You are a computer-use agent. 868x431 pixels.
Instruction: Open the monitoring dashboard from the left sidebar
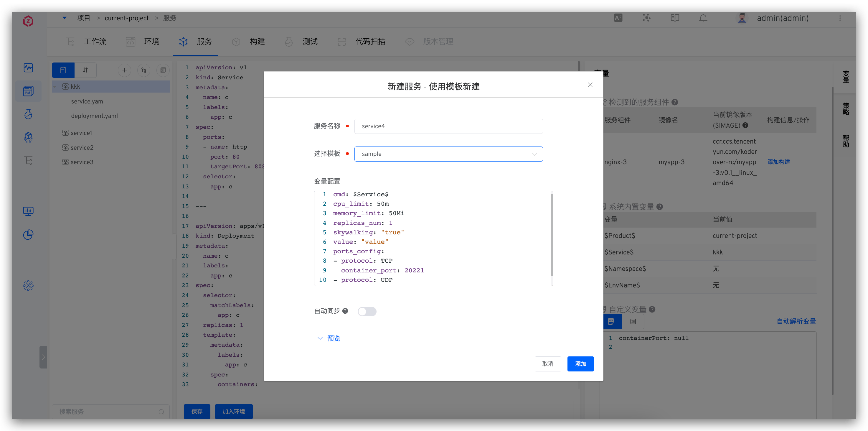click(x=28, y=68)
